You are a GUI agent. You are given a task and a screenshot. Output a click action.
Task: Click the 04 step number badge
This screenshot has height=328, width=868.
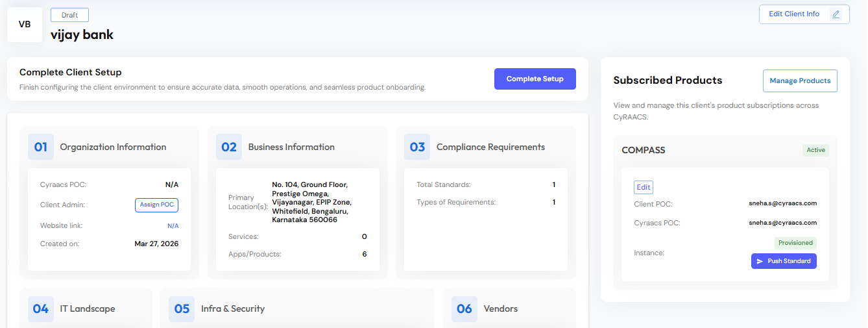(x=41, y=309)
